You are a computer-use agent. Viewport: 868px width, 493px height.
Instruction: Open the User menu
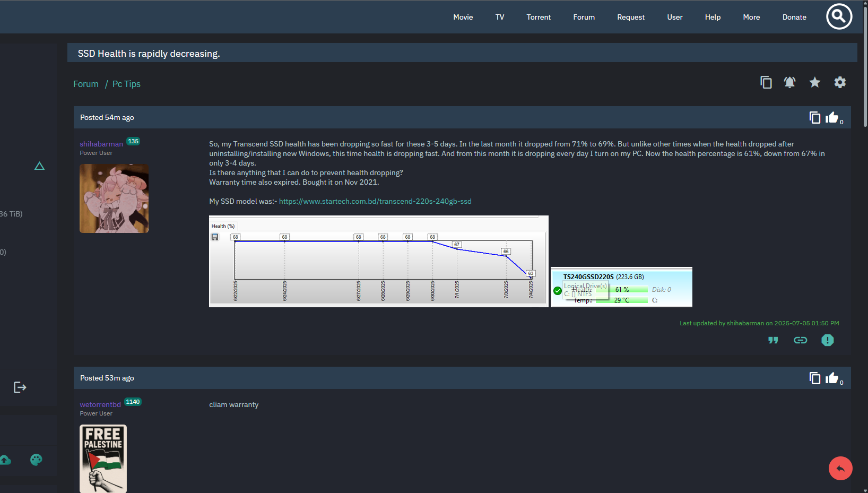675,17
